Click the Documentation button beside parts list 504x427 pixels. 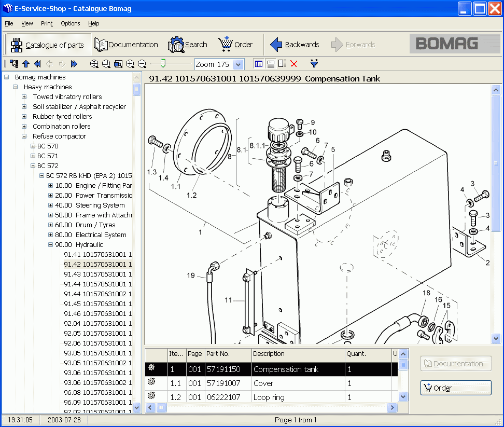pyautogui.click(x=456, y=364)
